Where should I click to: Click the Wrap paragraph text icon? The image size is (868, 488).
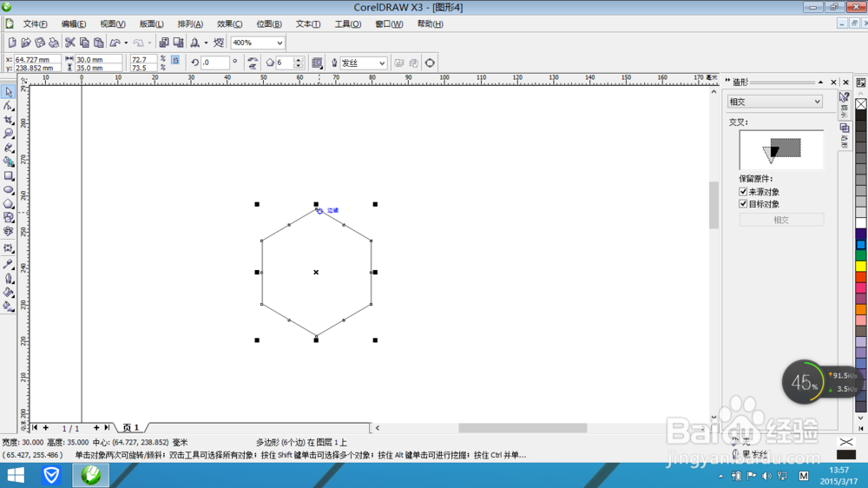[x=317, y=63]
